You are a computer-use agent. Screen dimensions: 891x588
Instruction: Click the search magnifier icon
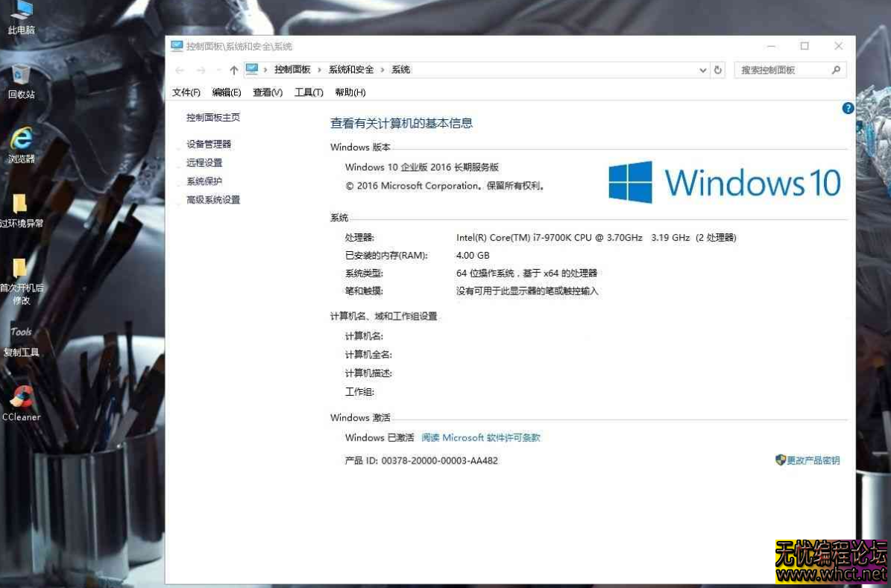coord(836,70)
